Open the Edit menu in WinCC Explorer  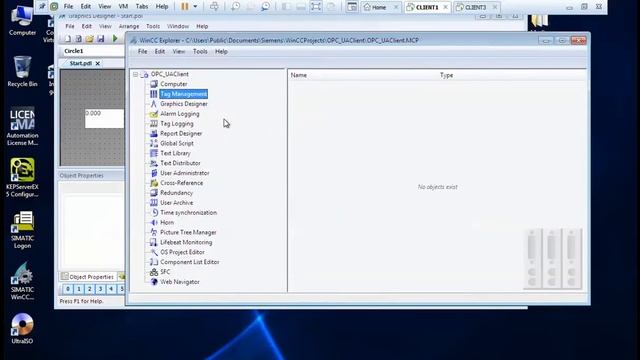click(160, 51)
